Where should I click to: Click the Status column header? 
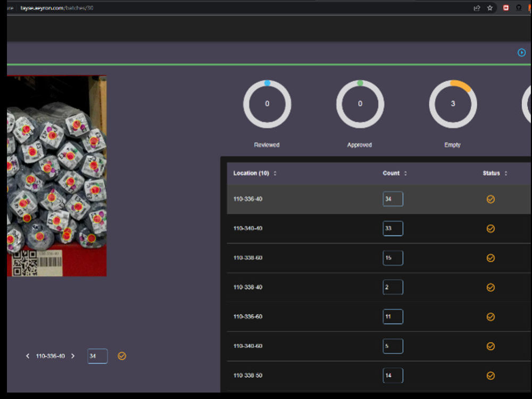[x=491, y=173]
